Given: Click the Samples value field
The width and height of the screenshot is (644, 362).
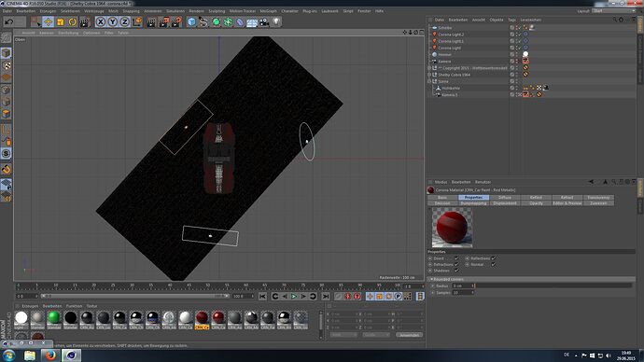Looking at the screenshot, I should 463,293.
